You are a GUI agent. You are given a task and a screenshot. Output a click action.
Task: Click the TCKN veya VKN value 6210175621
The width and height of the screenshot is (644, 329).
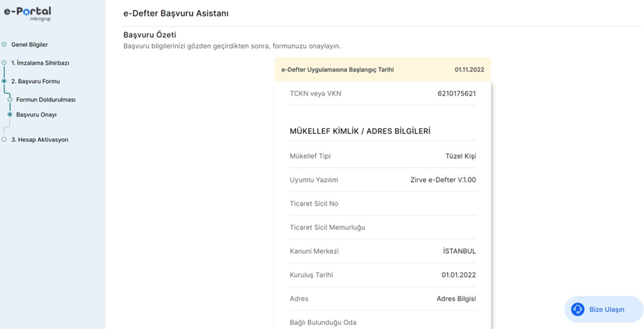click(x=456, y=94)
